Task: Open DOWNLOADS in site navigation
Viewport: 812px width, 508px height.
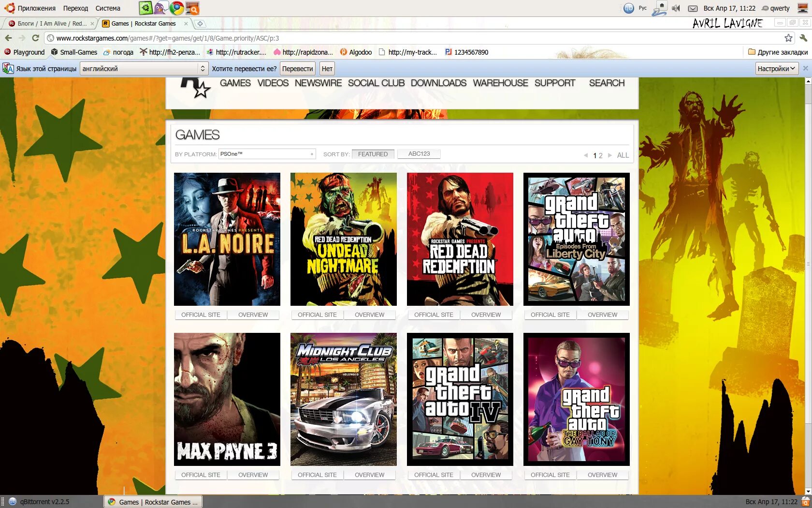Action: pyautogui.click(x=438, y=83)
